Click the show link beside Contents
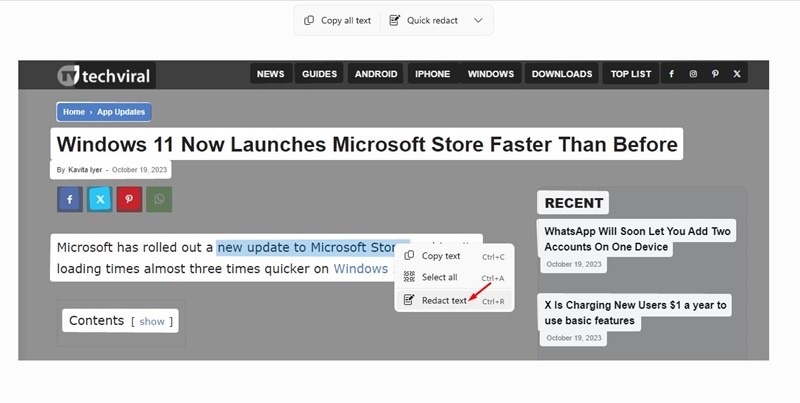 coord(152,321)
